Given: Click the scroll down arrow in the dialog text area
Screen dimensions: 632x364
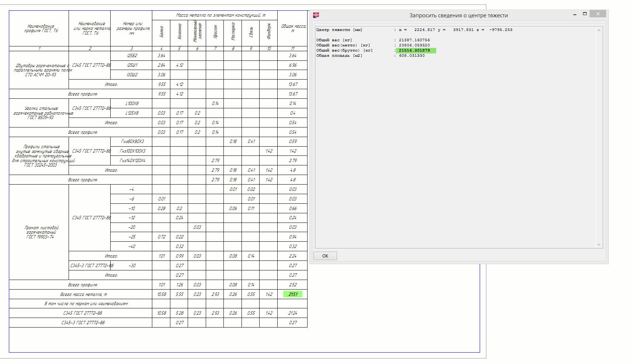Looking at the screenshot, I should (x=599, y=244).
